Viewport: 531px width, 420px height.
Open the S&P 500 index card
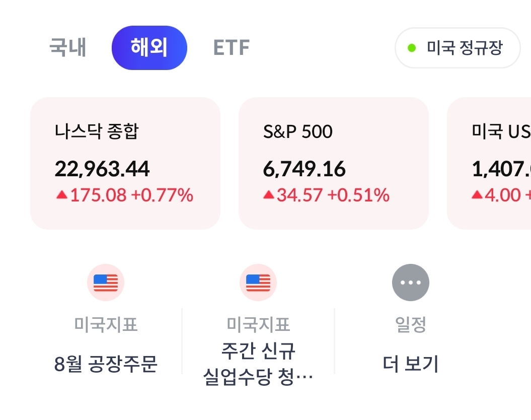[x=333, y=163]
